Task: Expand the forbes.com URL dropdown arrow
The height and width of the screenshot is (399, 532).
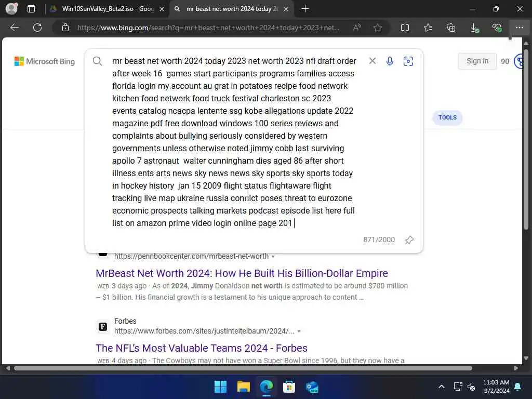Action: [299, 331]
